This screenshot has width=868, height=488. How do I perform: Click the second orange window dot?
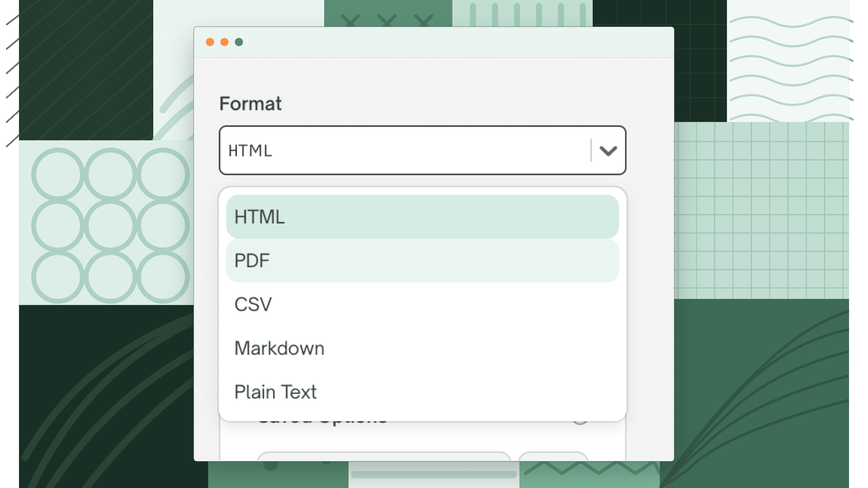224,42
